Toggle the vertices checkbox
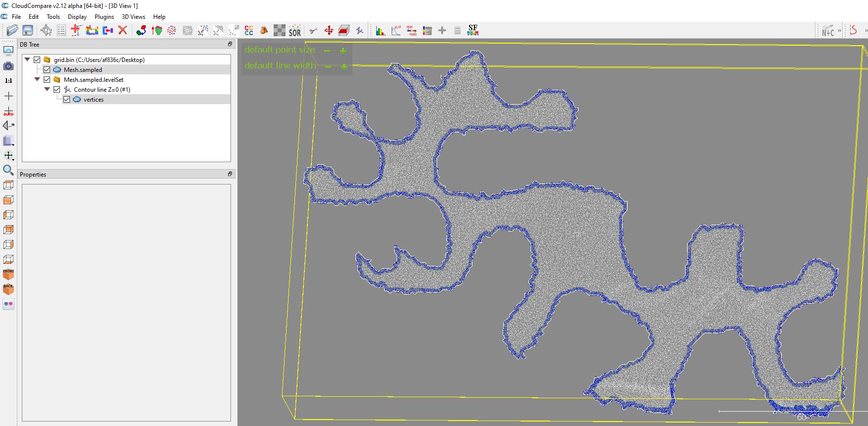The height and width of the screenshot is (426, 868). [x=67, y=100]
